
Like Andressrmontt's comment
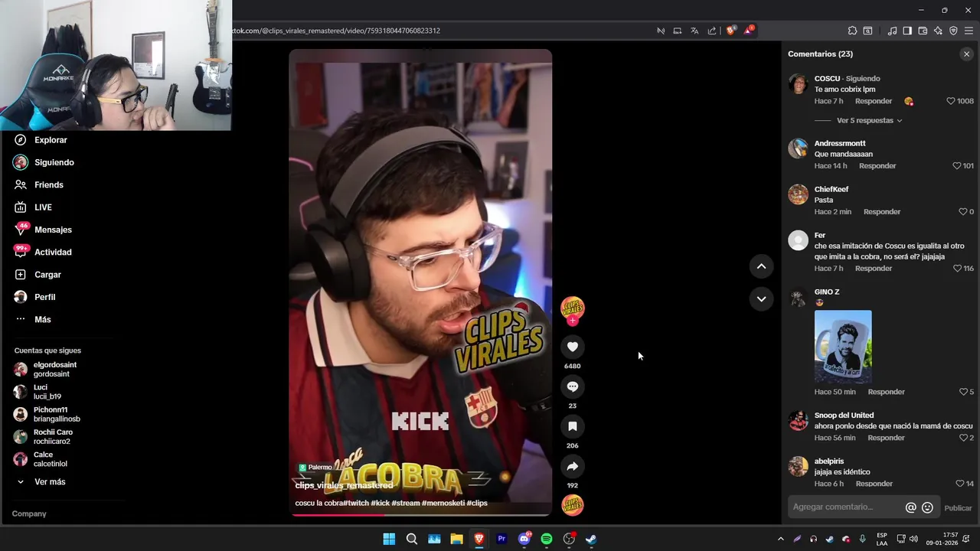point(956,166)
